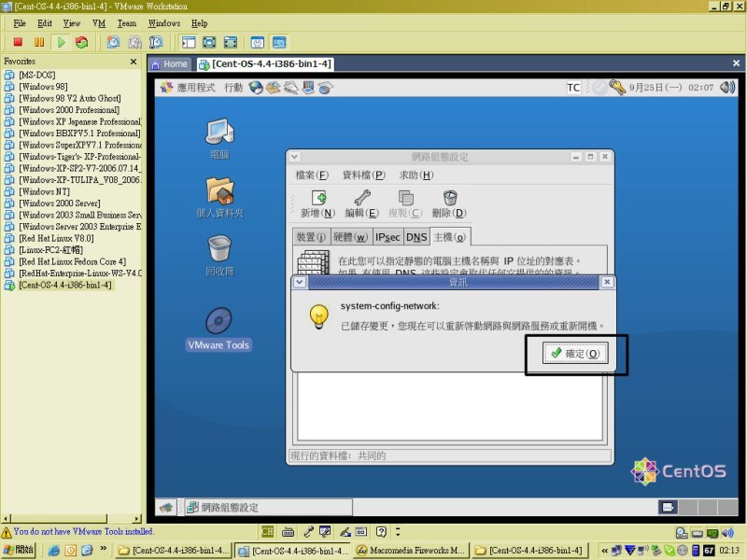Open the VMware Team menu
The width and height of the screenshot is (747, 560).
click(x=127, y=23)
